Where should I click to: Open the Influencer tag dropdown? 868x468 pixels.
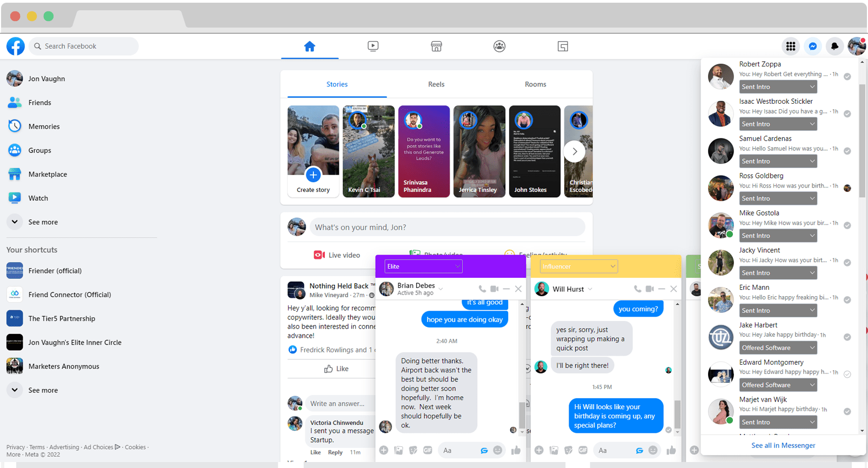pyautogui.click(x=578, y=266)
